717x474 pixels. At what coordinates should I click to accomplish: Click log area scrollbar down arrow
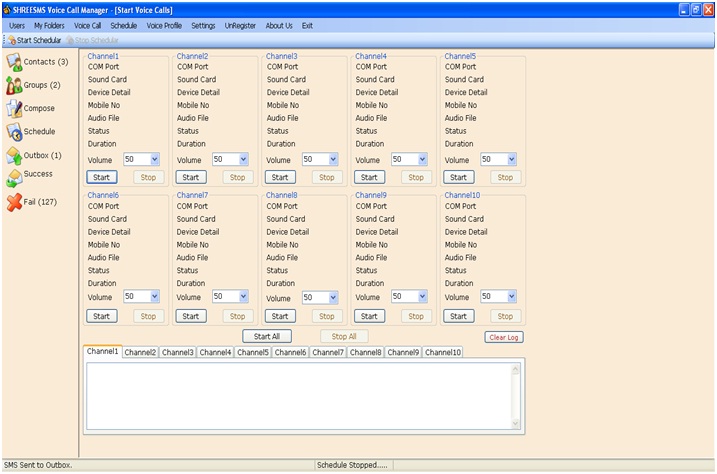click(516, 424)
